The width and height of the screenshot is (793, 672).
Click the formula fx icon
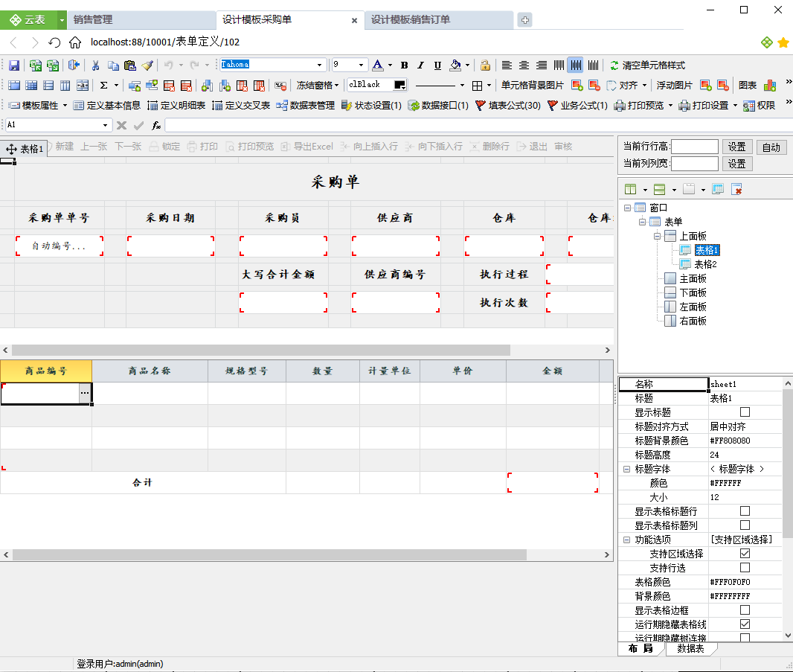[x=156, y=125]
